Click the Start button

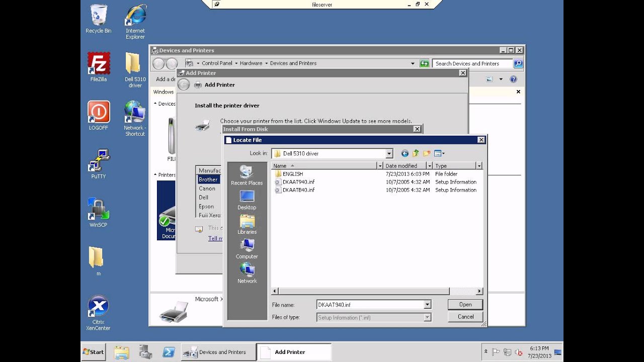tap(94, 352)
